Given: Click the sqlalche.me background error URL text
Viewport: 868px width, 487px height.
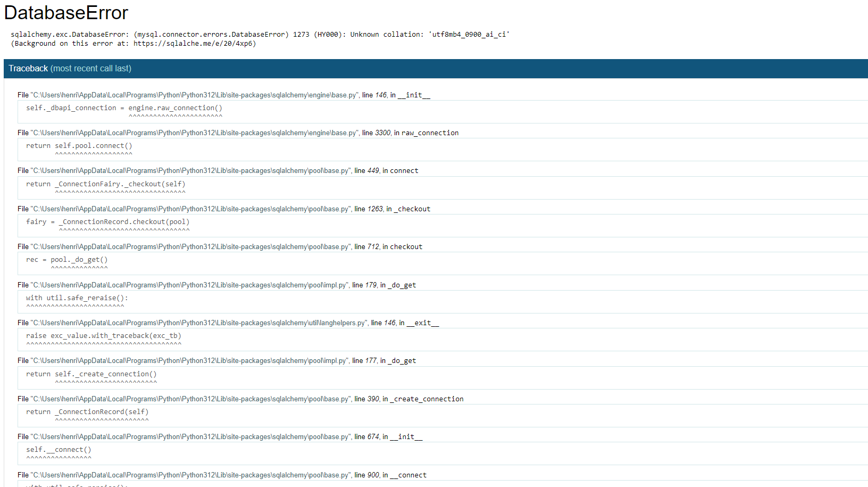Looking at the screenshot, I should coord(193,44).
